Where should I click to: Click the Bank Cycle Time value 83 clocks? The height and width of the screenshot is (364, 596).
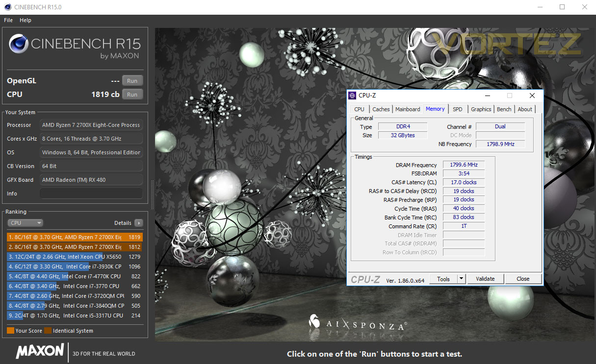click(x=464, y=218)
